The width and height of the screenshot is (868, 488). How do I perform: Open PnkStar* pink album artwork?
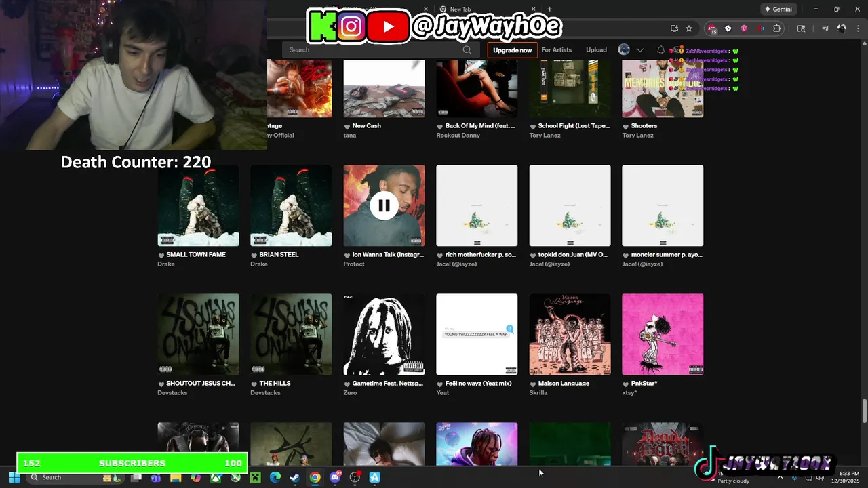coord(663,334)
